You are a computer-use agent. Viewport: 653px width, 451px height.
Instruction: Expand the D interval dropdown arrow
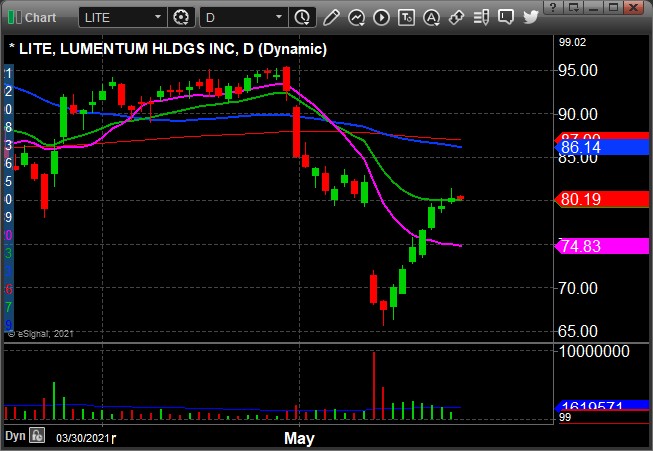click(279, 17)
